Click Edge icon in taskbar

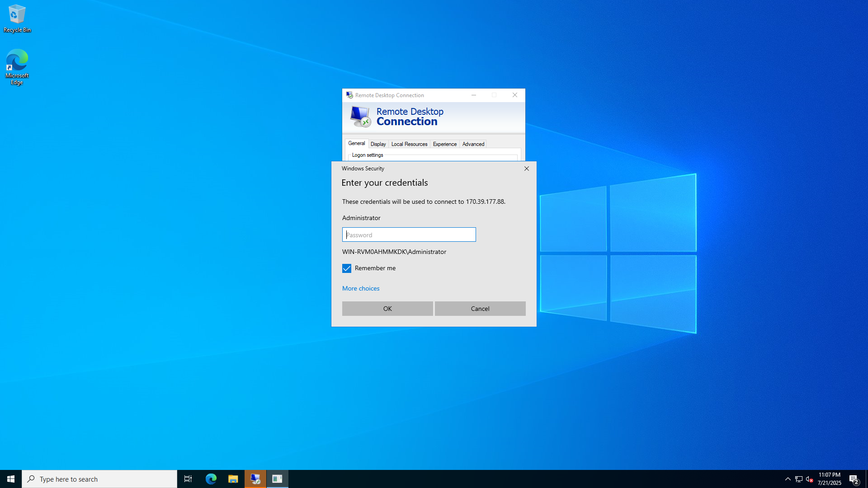click(211, 479)
